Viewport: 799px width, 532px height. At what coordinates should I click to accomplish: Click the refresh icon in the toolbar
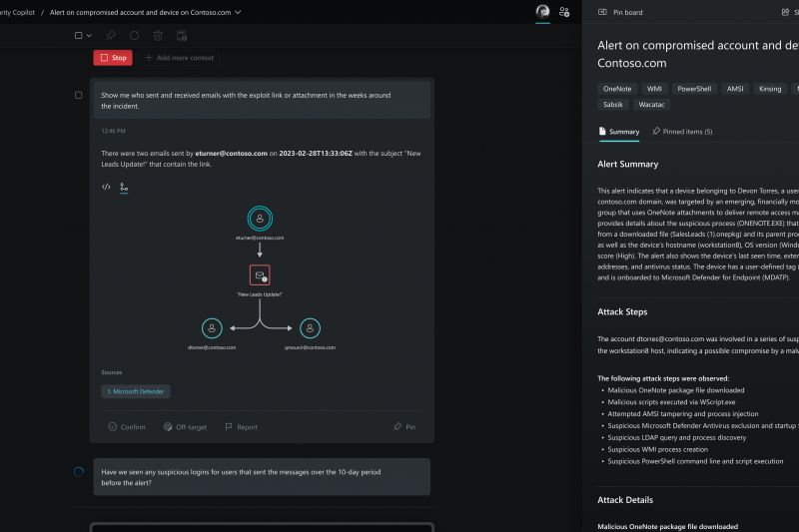(134, 36)
